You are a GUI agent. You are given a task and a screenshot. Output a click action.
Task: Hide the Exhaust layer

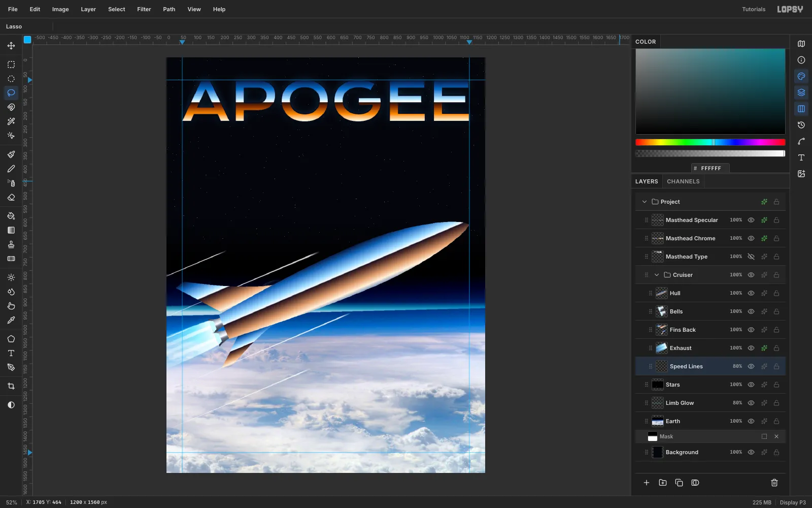[751, 348]
